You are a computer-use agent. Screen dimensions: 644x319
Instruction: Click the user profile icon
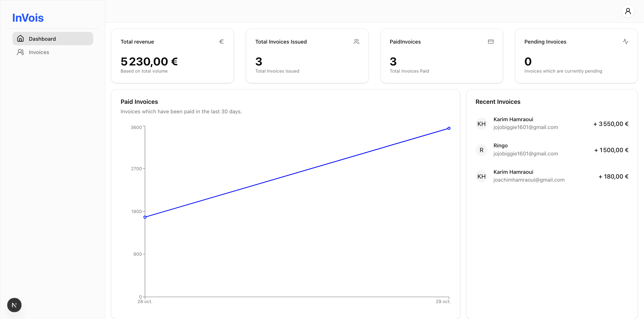628,11
